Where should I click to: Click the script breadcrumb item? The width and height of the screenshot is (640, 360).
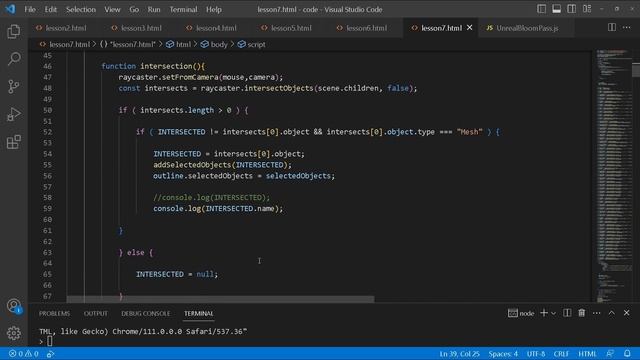click(x=251, y=44)
